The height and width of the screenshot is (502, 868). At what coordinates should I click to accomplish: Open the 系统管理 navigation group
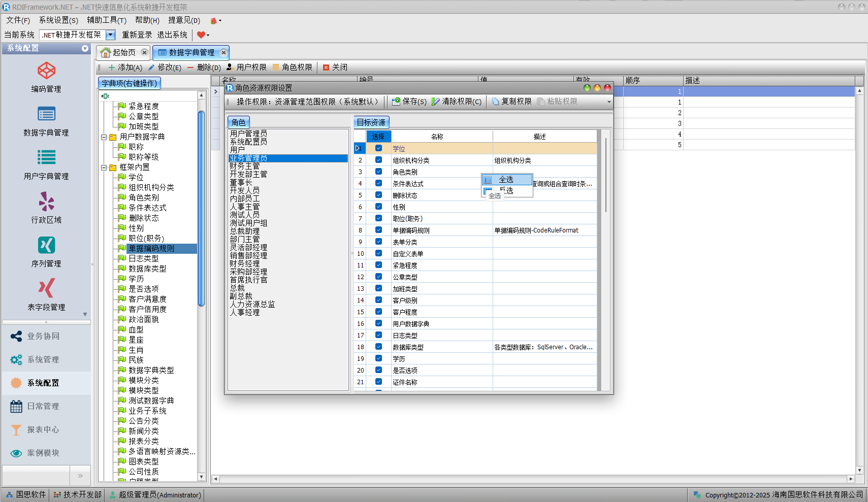coord(43,359)
